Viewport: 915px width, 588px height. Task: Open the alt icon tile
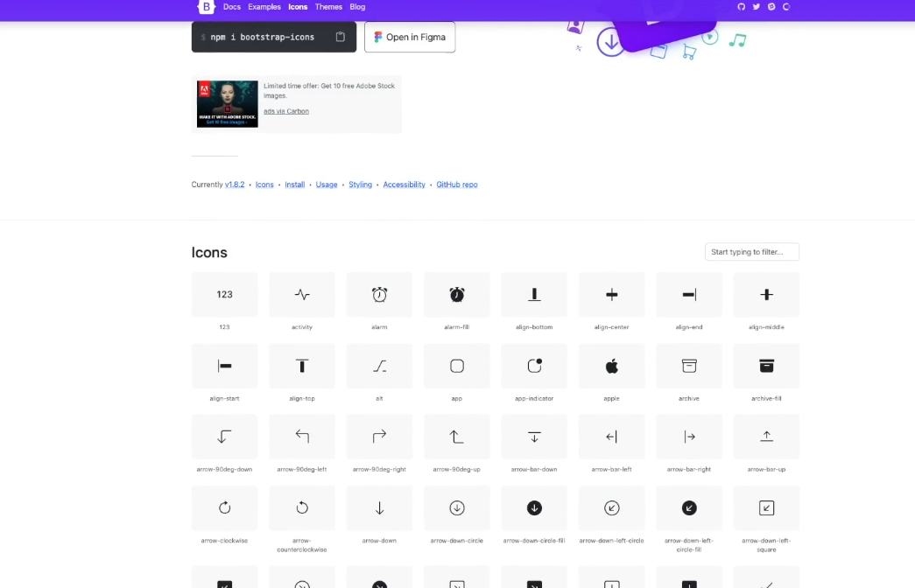pos(379,366)
